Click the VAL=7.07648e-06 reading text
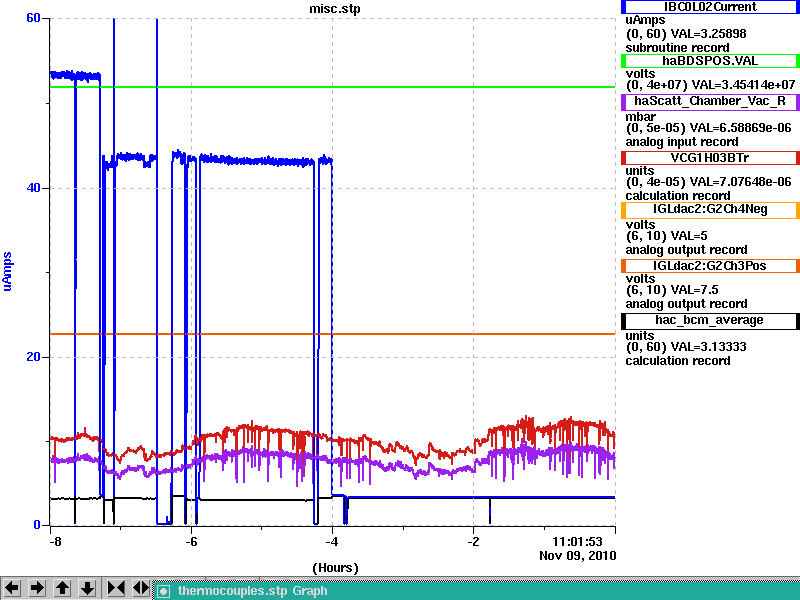800x600 pixels. click(740, 182)
